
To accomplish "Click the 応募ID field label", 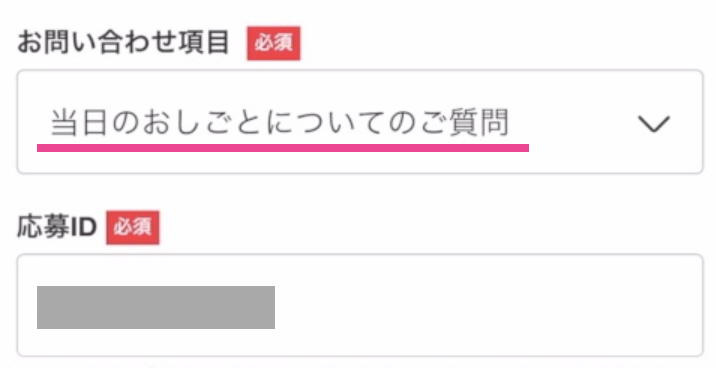I will pos(57,227).
